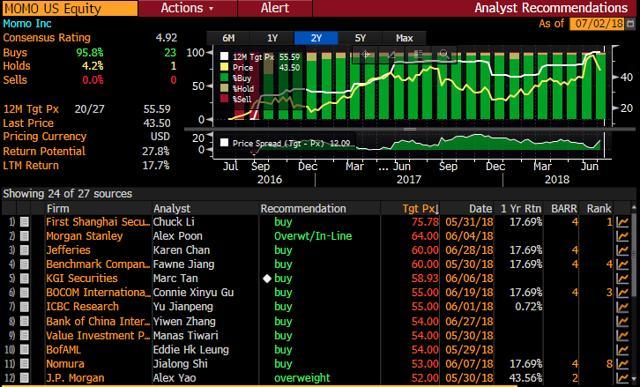
Task: Open the report document icon for Nomura row
Action: (24, 364)
